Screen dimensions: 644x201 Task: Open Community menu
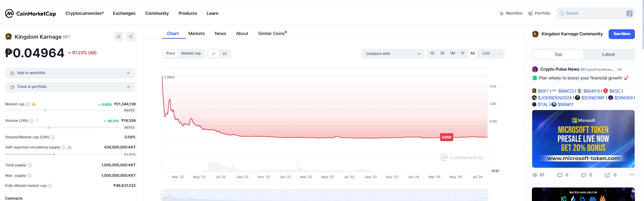(157, 13)
